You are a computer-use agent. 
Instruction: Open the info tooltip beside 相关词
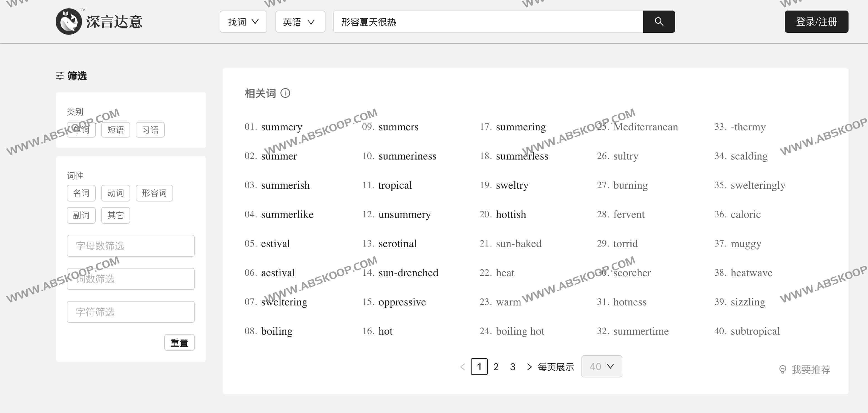tap(286, 94)
